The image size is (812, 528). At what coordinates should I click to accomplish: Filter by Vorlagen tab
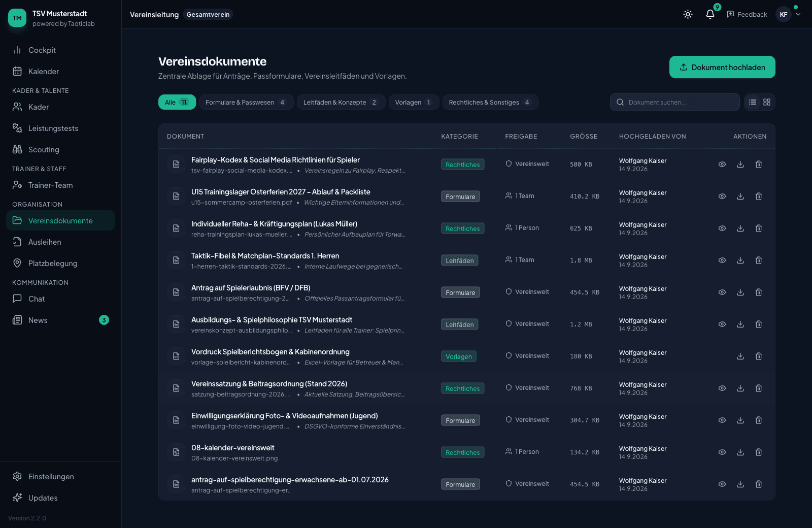pos(414,102)
